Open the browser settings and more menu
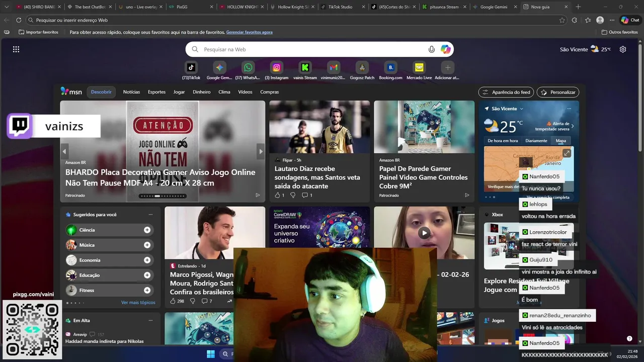The height and width of the screenshot is (362, 644). 612,20
